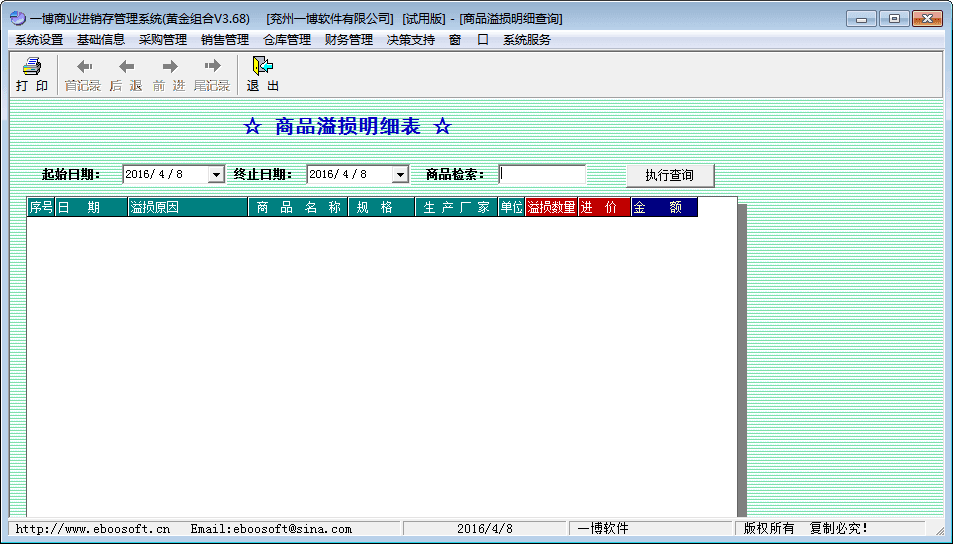Click the 商品名称 column header

[x=298, y=207]
